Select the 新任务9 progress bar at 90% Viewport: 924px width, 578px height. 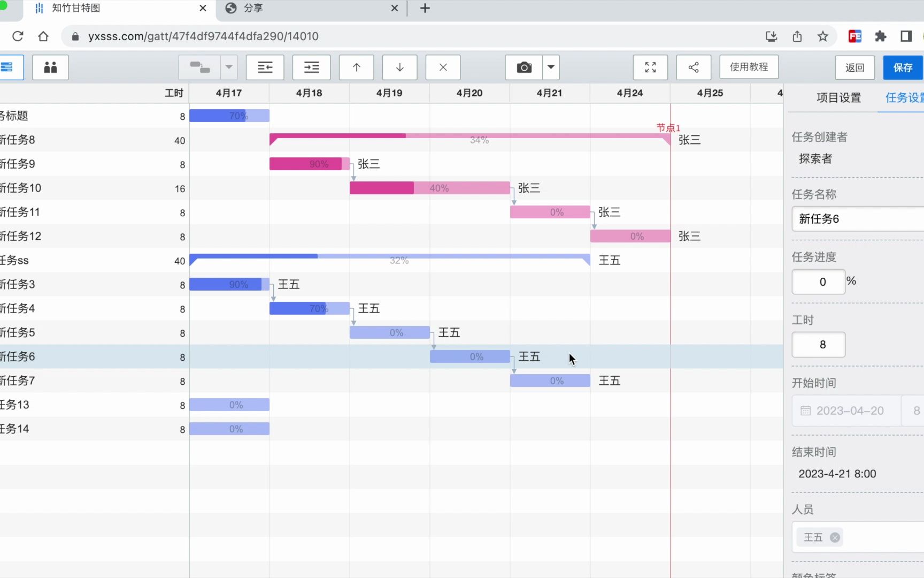[310, 164]
